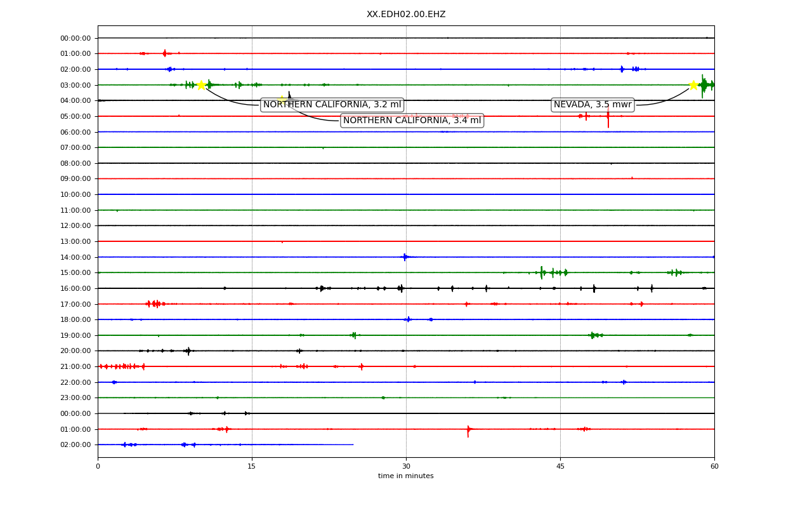
Task: Select the NORTHERN CALIFORNIA, 3.2 ml label
Action: click(332, 105)
